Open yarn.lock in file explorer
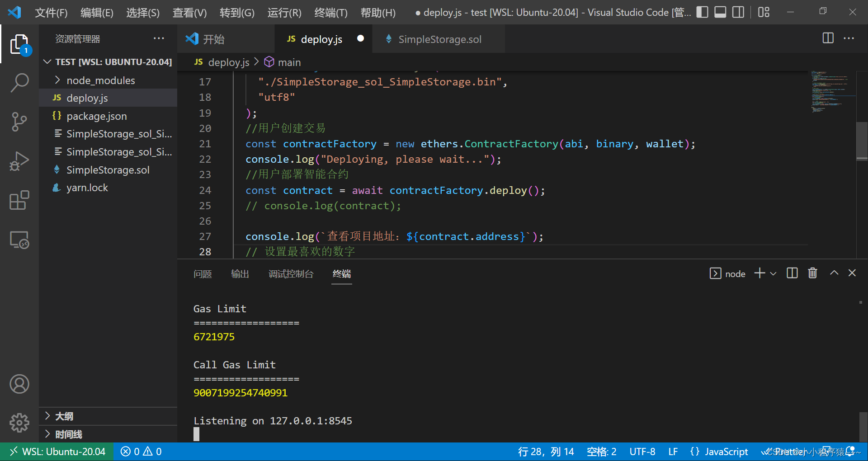 [108, 188]
